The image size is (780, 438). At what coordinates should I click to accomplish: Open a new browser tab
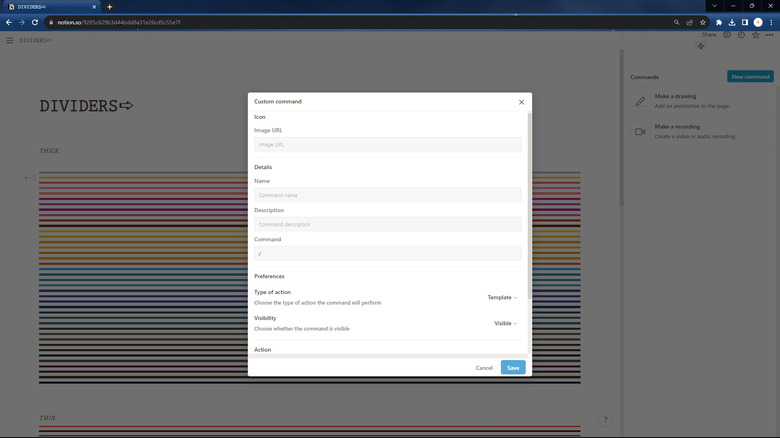(109, 7)
